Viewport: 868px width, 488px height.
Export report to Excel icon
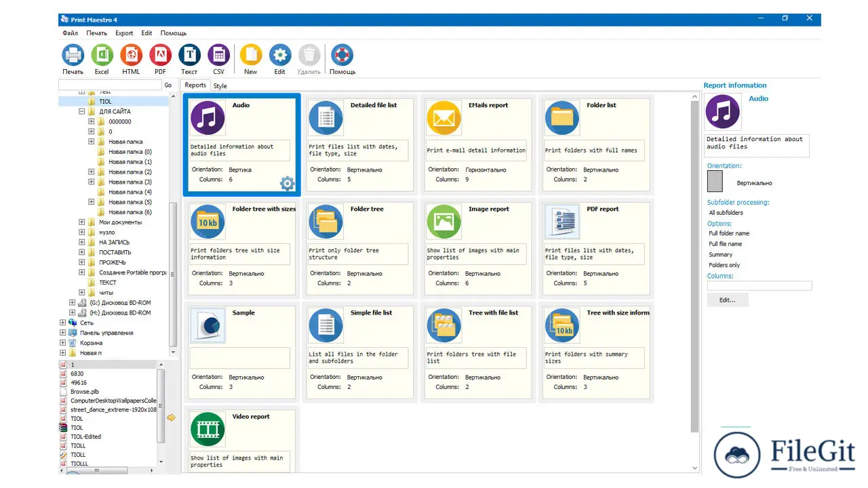point(102,55)
